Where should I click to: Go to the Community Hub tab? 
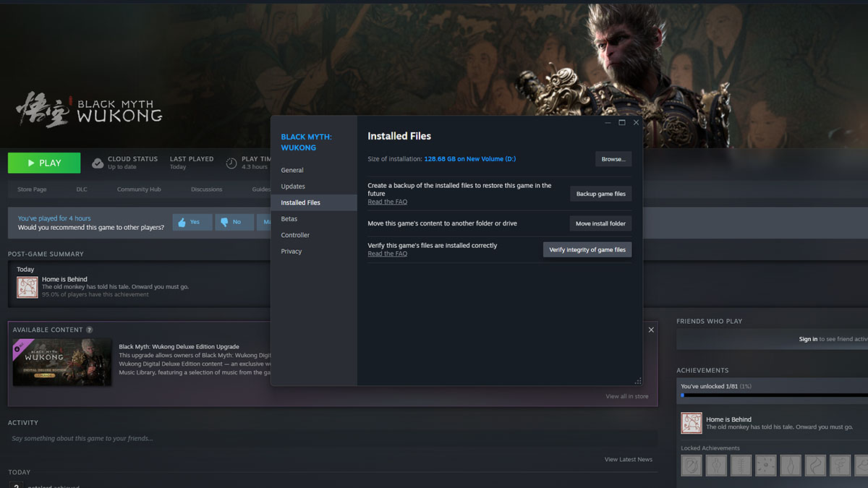pyautogui.click(x=139, y=189)
